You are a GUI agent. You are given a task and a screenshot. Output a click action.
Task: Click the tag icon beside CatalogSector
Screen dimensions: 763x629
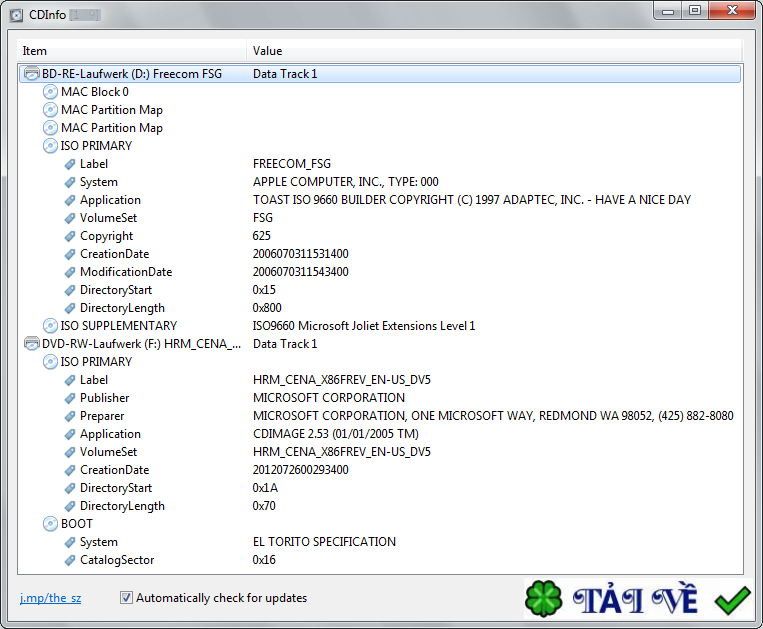[69, 560]
